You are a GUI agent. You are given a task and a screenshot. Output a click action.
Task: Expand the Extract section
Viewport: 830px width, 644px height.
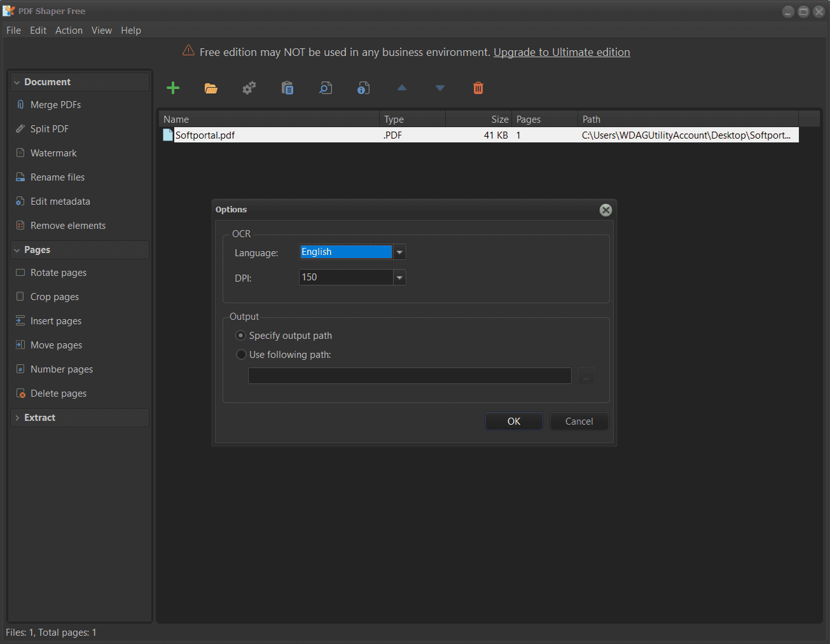[x=17, y=418]
